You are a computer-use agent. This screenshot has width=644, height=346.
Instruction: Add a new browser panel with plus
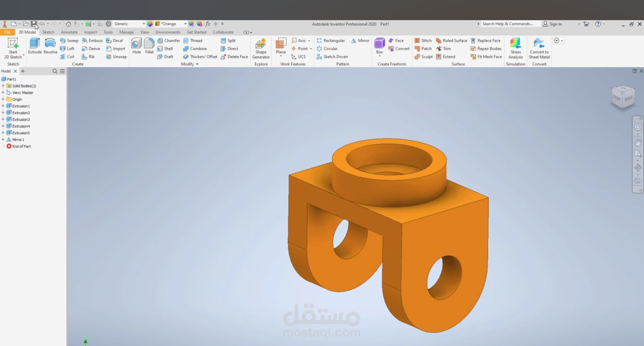(x=23, y=71)
